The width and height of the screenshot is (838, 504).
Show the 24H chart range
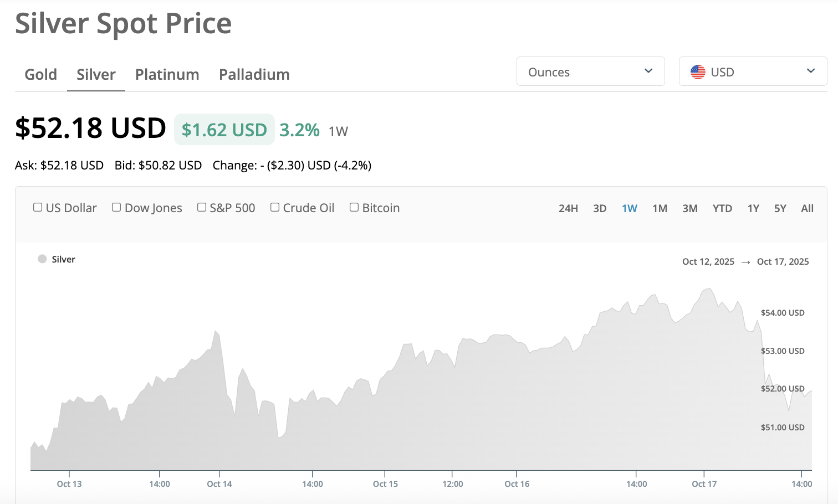568,208
